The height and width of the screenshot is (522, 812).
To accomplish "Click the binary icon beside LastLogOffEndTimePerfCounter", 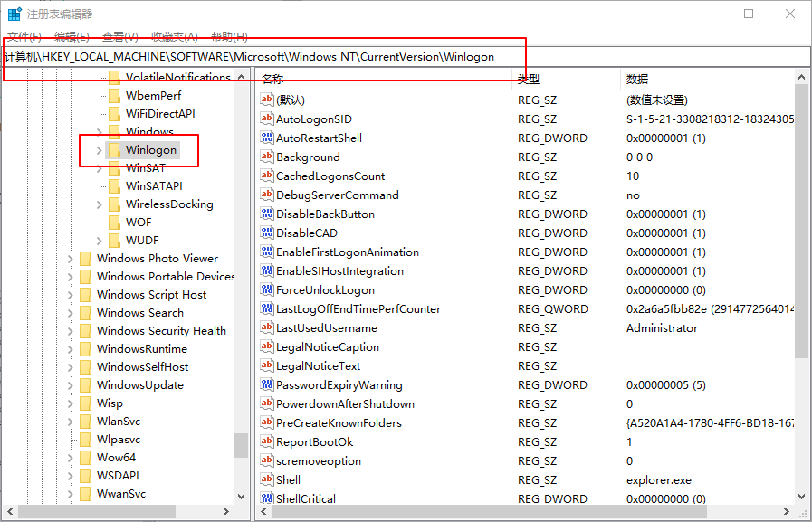I will click(266, 308).
